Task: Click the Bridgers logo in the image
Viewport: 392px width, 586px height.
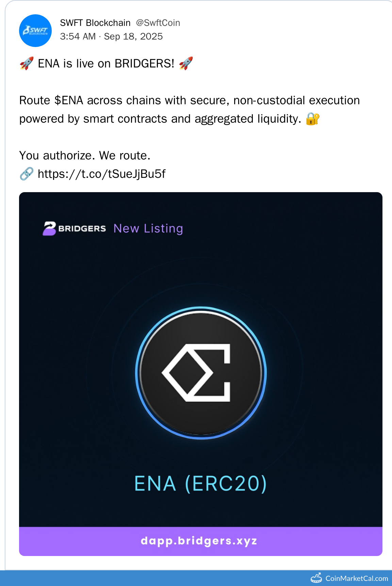Action: point(74,228)
